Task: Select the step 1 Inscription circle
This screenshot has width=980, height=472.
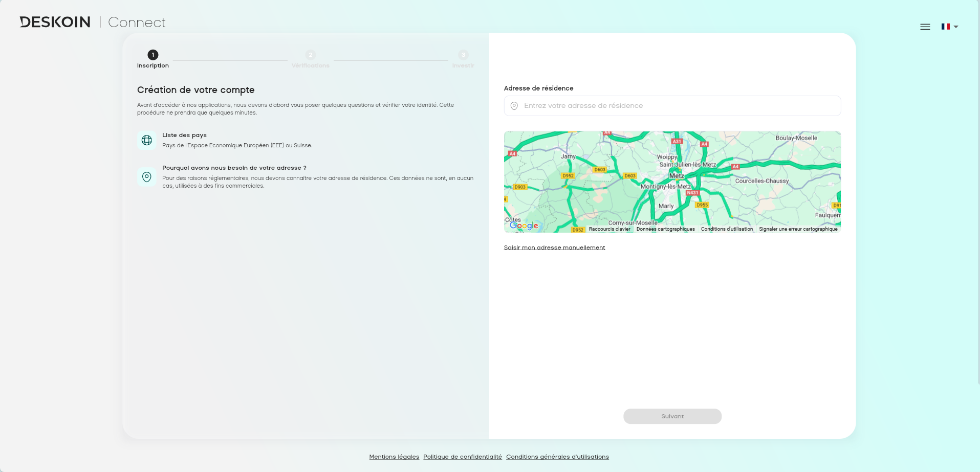Action: (x=152, y=55)
